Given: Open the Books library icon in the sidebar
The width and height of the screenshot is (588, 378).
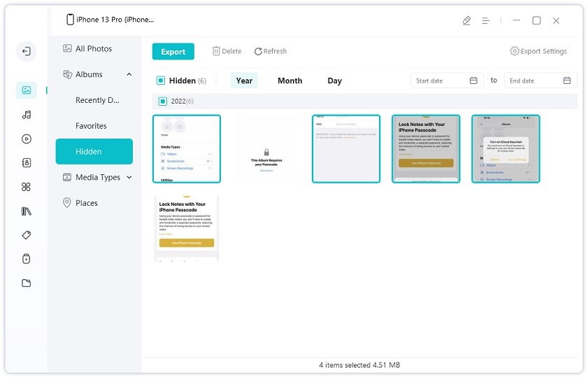Looking at the screenshot, I should [x=27, y=211].
